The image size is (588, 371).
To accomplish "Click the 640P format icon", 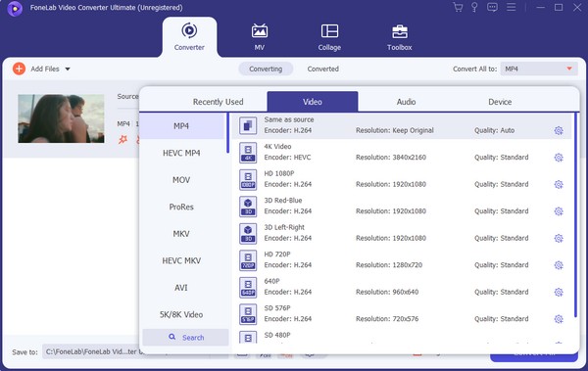I will [248, 288].
